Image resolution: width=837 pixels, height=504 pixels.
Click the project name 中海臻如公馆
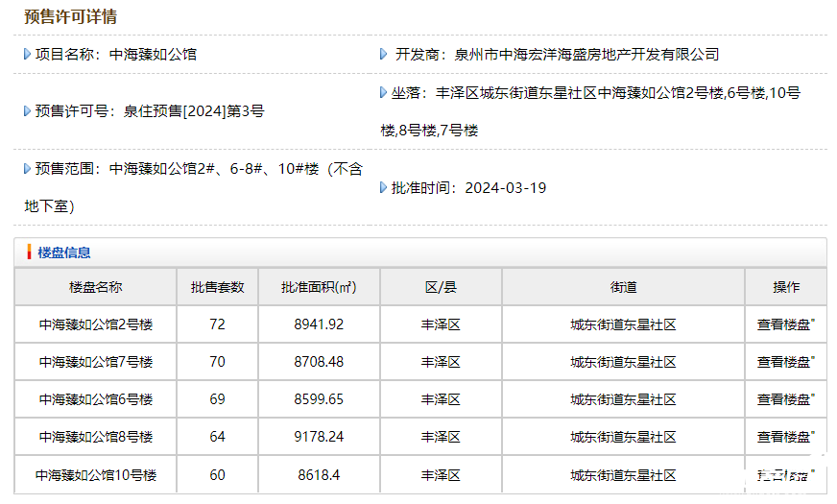[x=153, y=55]
